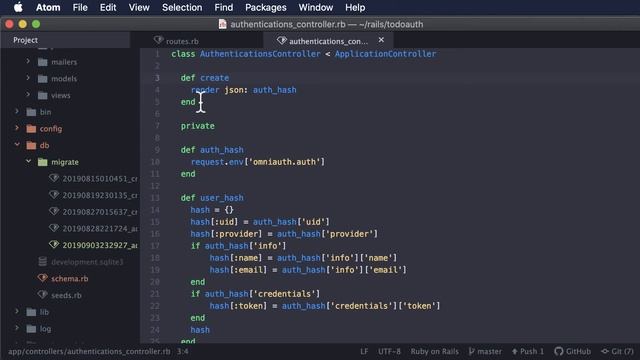Expand the views folder chevron
Image resolution: width=640 pixels, height=360 pixels.
coord(28,94)
